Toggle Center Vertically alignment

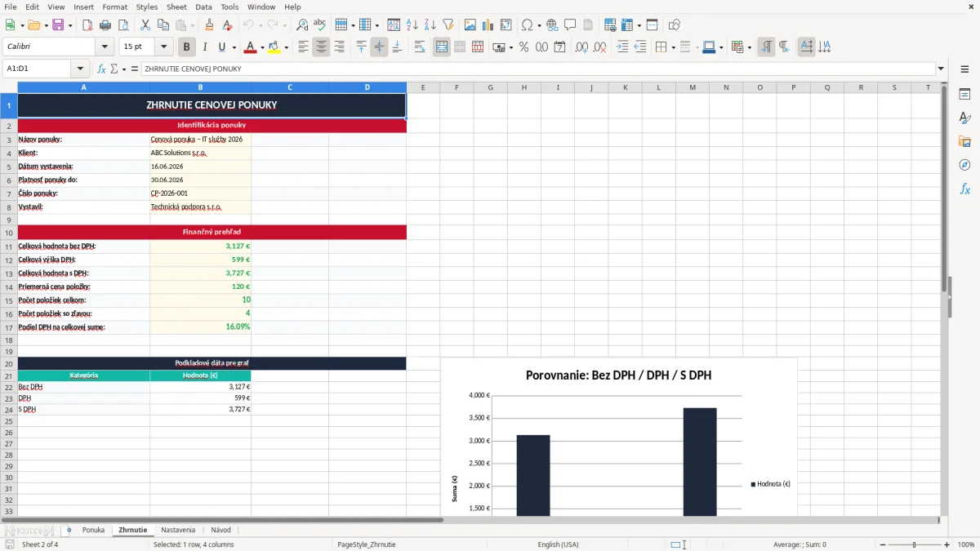379,47
